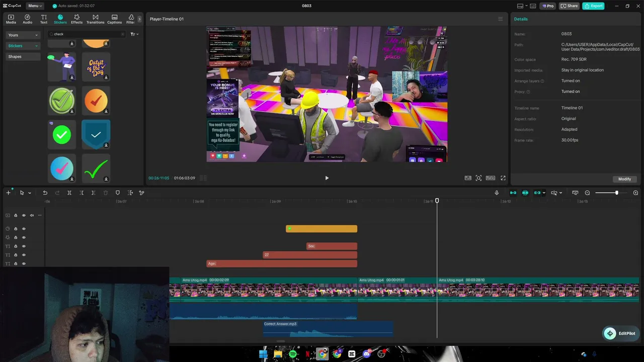Click the Share button
Viewport: 644px width, 362px height.
[570, 6]
